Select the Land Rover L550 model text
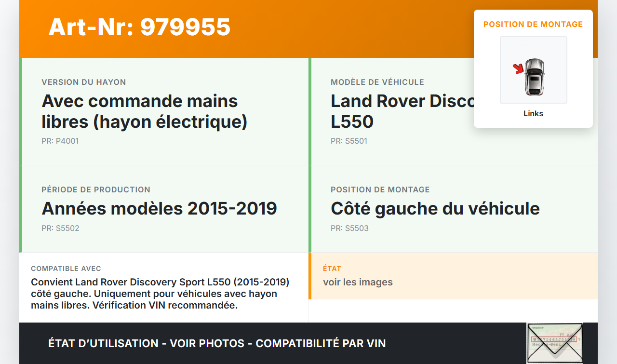 (x=400, y=111)
